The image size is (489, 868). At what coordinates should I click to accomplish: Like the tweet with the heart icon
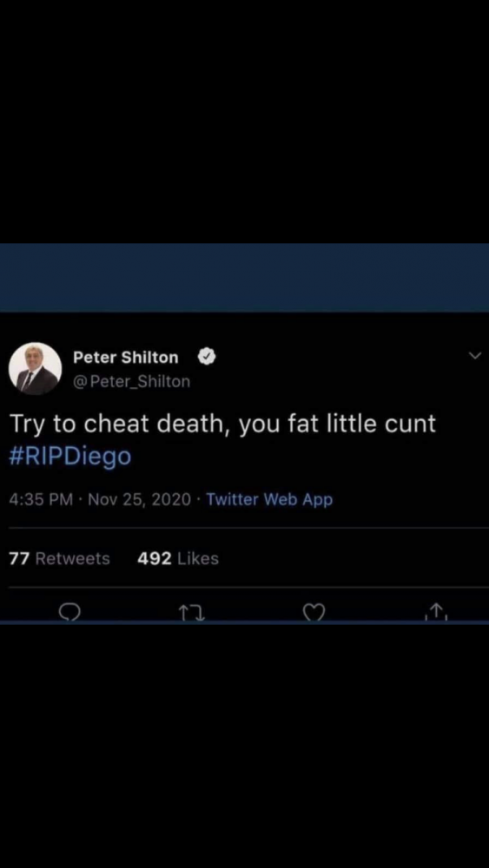pos(314,612)
